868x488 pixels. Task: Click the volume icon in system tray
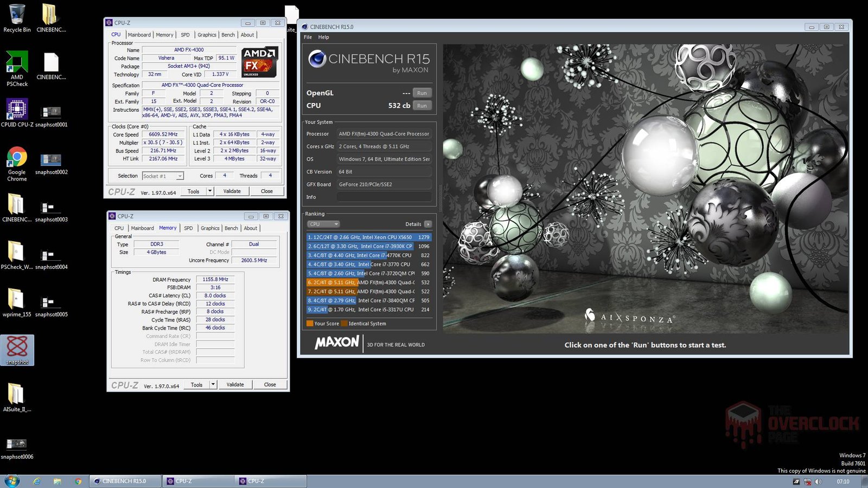click(x=818, y=481)
